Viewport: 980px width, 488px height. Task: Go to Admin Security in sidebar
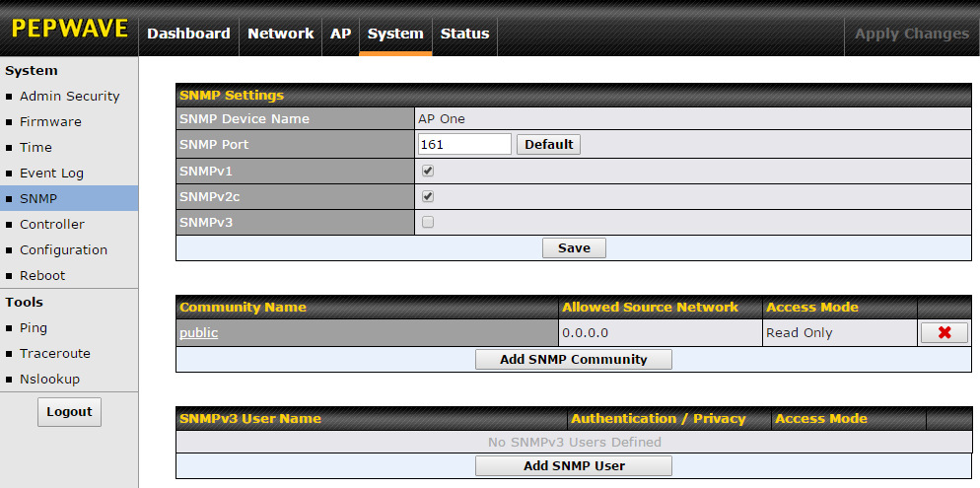pos(69,97)
